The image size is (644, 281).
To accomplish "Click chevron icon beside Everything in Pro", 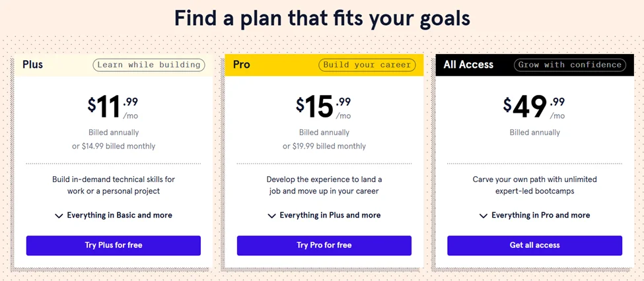I will pos(483,216).
